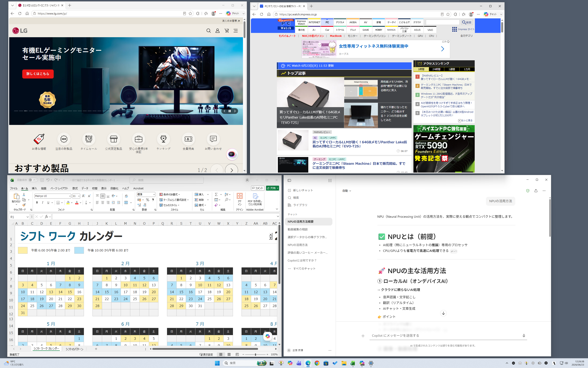
Task: Select the 24時間 ranking tab on PC Watch
Action: point(436,69)
